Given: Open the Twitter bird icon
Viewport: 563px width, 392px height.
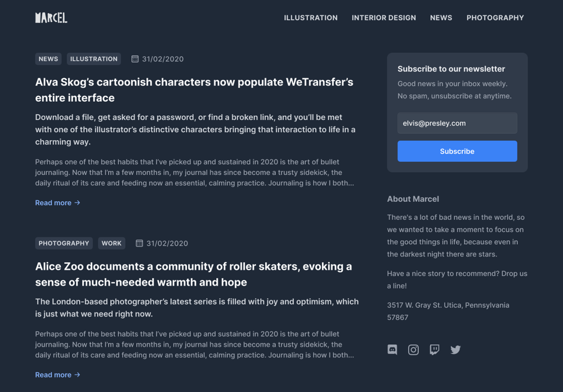Looking at the screenshot, I should pos(455,349).
